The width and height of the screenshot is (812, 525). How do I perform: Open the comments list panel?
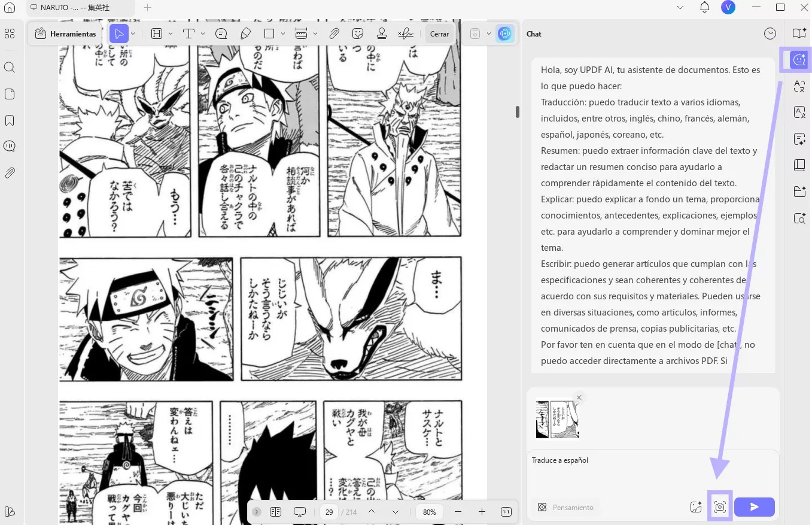(10, 146)
